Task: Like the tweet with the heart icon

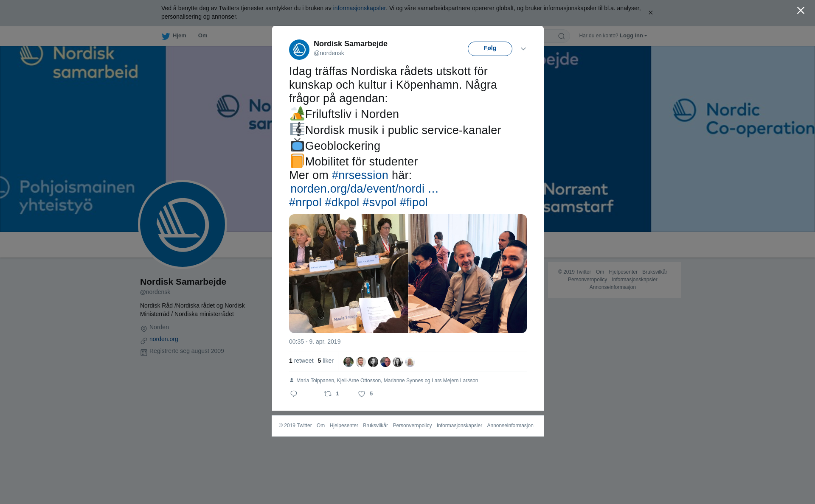Action: (362, 394)
